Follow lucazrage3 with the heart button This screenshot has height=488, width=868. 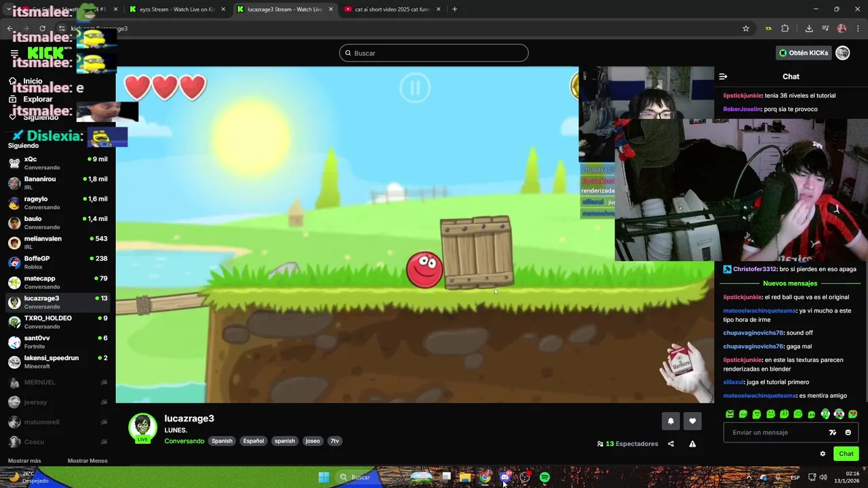(692, 421)
